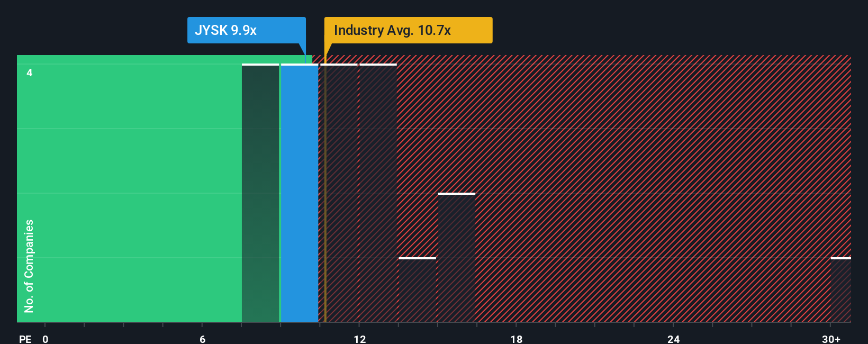Click the axis label 30+
Image resolution: width=868 pixels, height=344 pixels.
(x=831, y=339)
